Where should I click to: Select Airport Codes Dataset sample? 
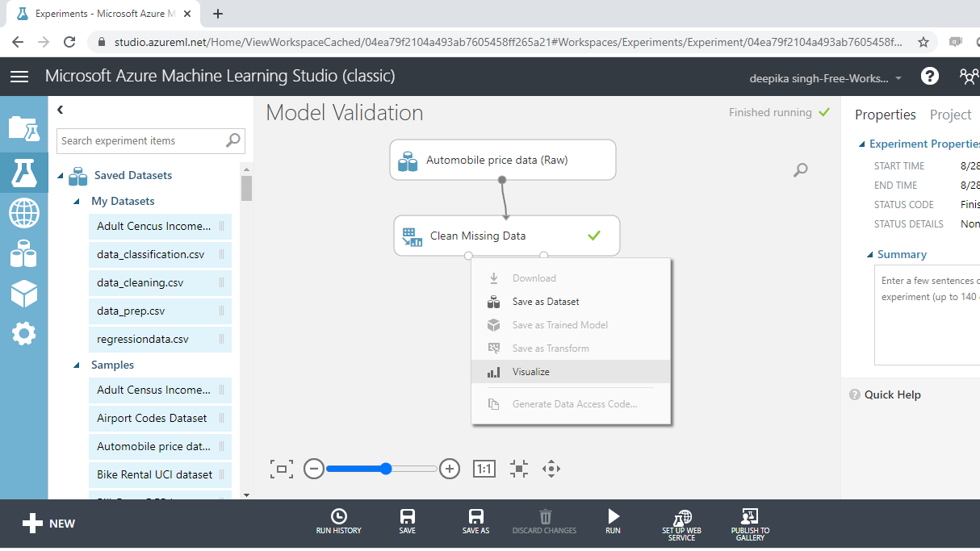160,419
